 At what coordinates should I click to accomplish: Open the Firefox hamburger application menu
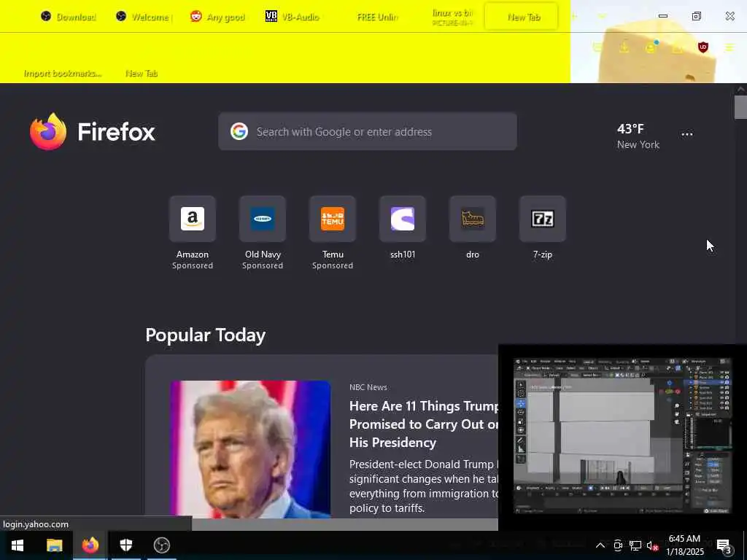(729, 47)
